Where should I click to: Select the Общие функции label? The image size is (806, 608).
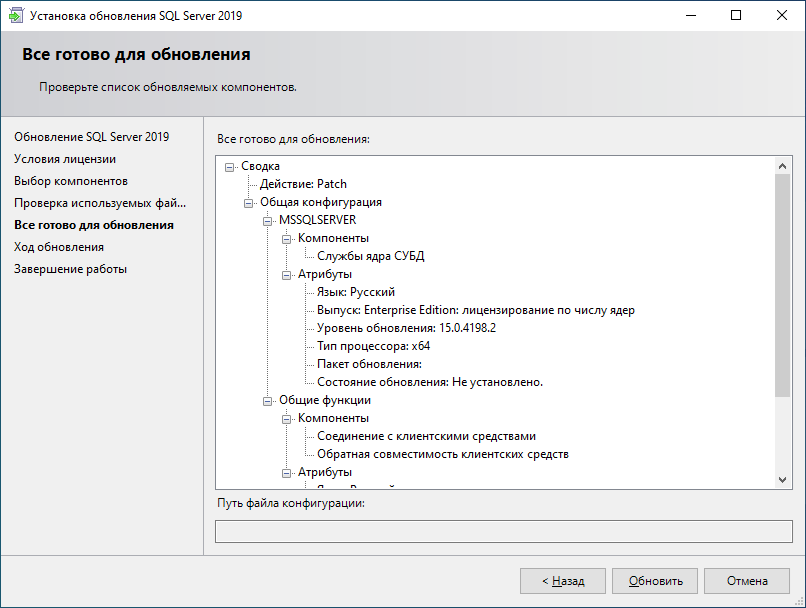[x=324, y=400]
